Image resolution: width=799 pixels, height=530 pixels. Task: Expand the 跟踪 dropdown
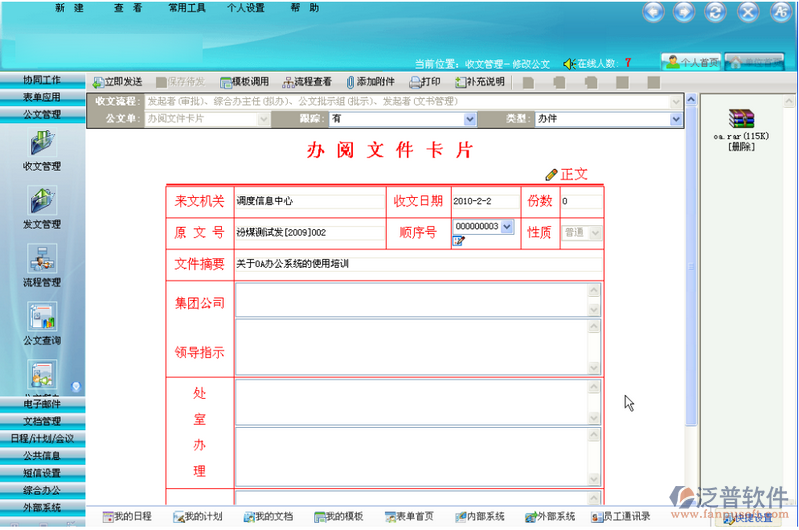pos(470,119)
